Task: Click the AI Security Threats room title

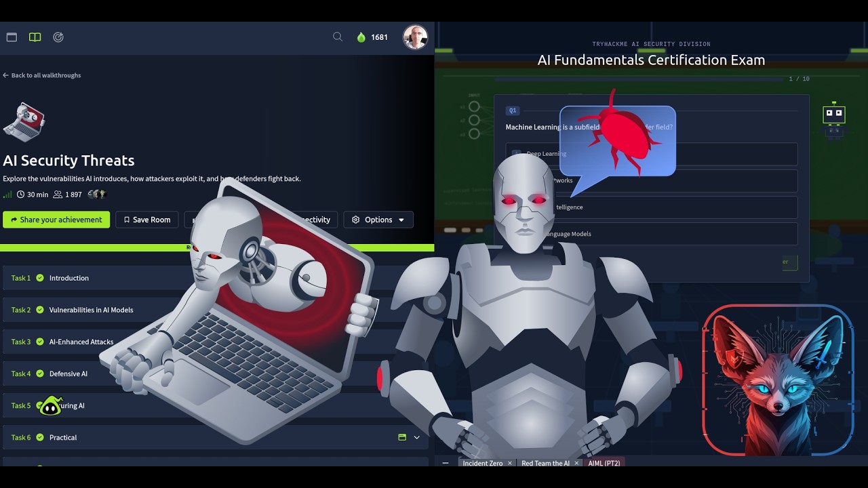Action: click(68, 161)
